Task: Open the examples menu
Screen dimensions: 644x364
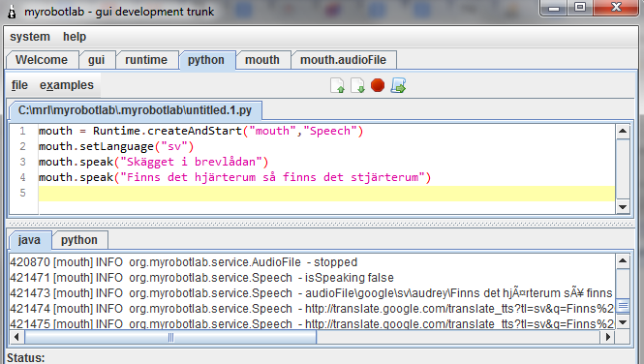Action: 67,85
